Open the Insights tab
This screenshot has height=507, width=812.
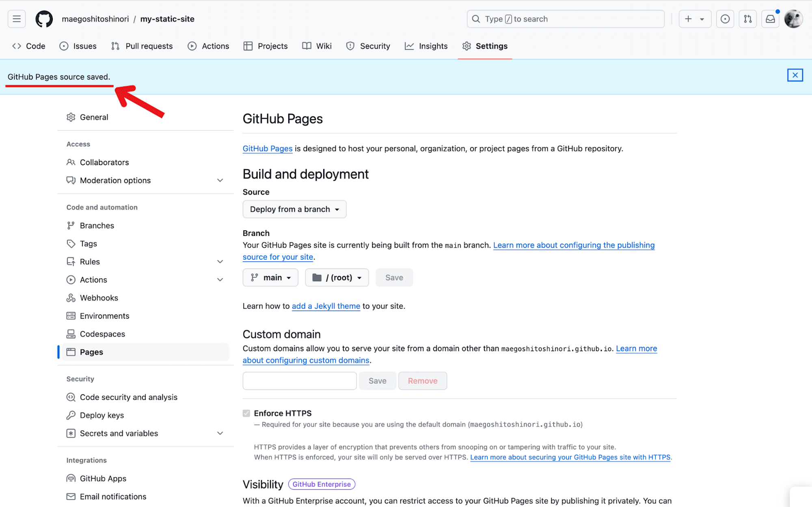pos(426,46)
